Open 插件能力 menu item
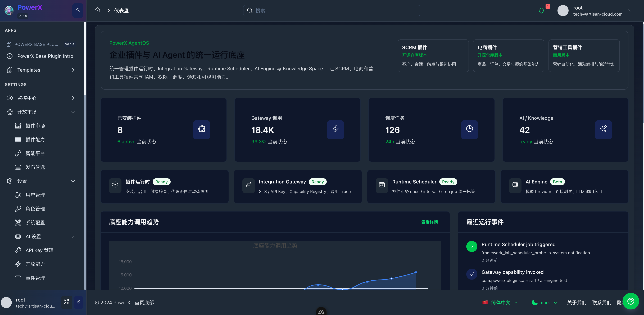The width and height of the screenshot is (644, 315). [x=45, y=139]
